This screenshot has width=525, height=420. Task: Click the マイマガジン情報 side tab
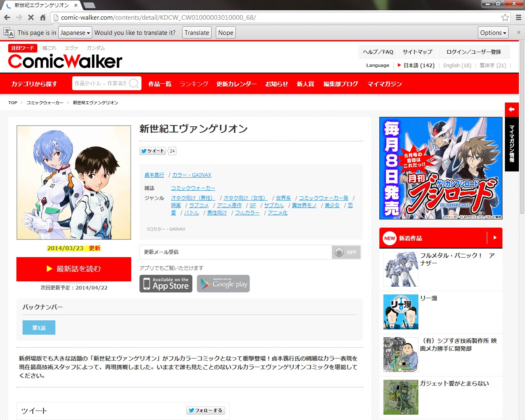pos(511,144)
